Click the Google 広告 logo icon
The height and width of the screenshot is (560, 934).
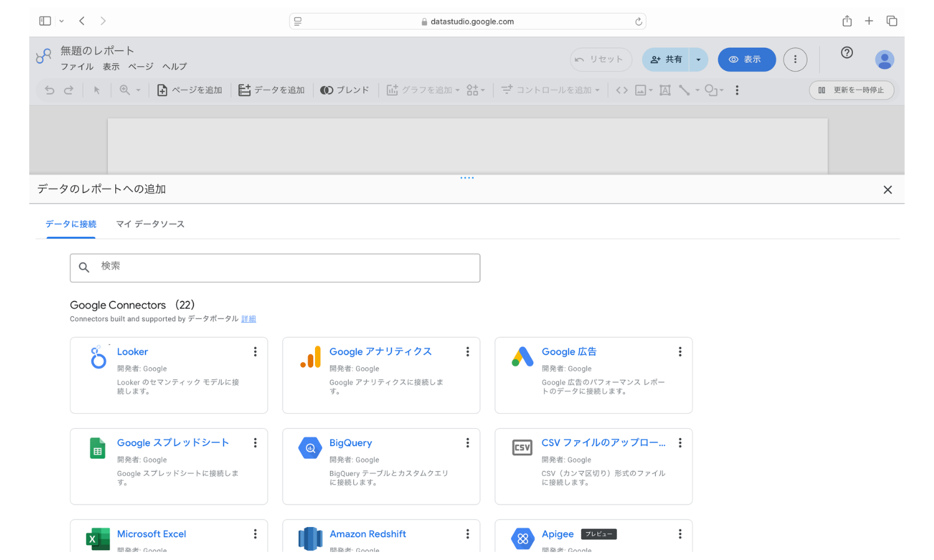(522, 357)
